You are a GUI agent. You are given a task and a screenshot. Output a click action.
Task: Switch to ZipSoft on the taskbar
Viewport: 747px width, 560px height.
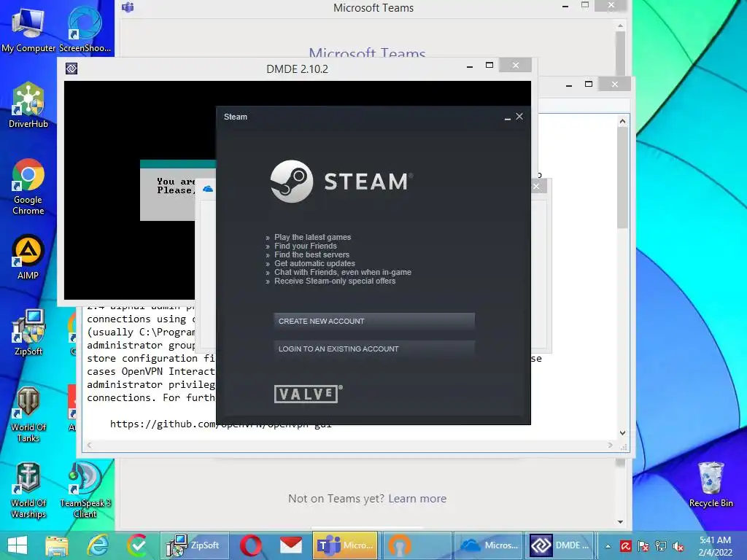193,545
